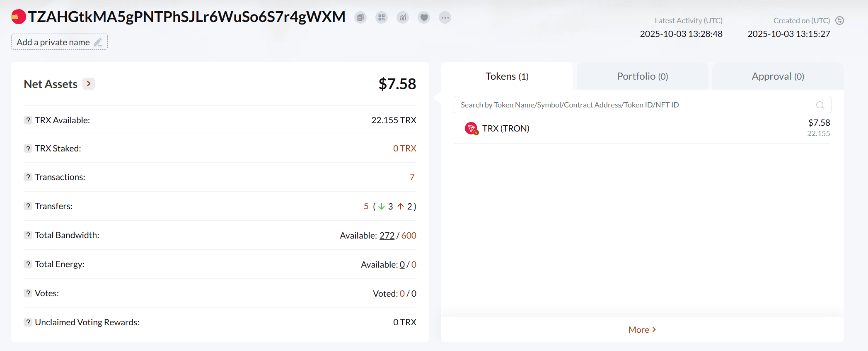The image size is (868, 351).
Task: Click the help icon beside Unclaimed Voting Rewards
Action: click(x=28, y=322)
